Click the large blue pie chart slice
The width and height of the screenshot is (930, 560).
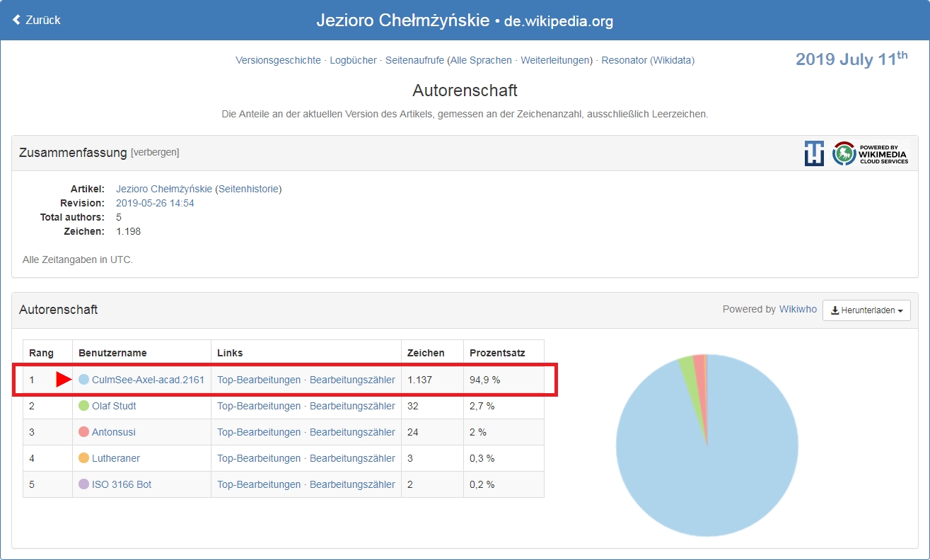pos(707,460)
